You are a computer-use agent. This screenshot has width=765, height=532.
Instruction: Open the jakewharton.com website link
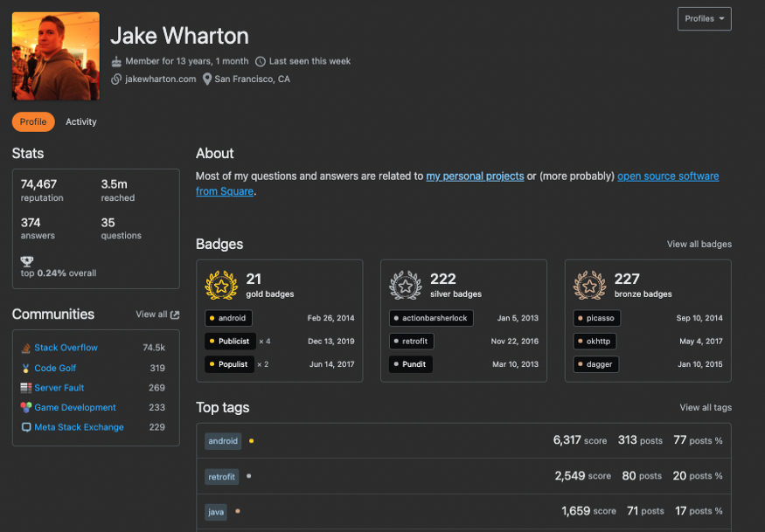[161, 79]
